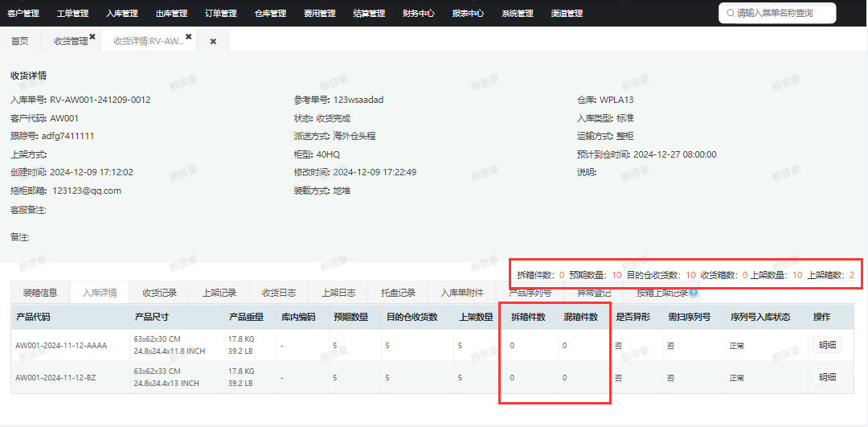Image resolution: width=868 pixels, height=427 pixels.
Task: Click 明细 for AW001-2024-11-12-AAAA row
Action: point(827,345)
